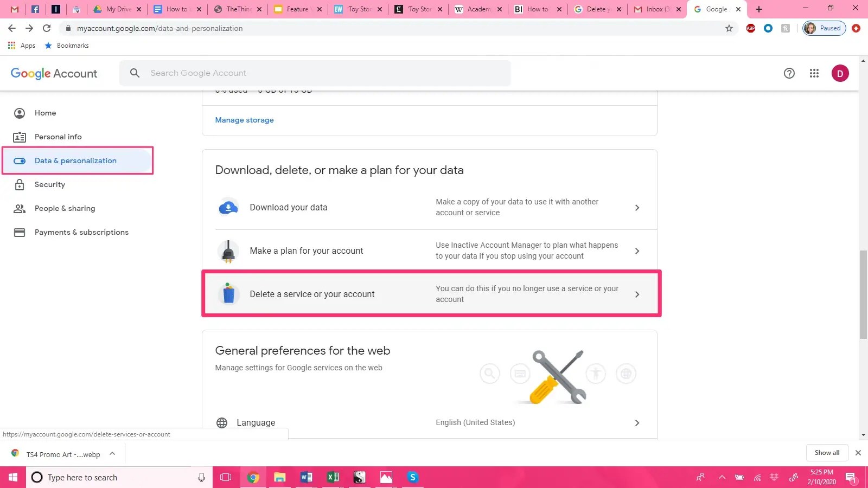868x488 pixels.
Task: Open the taskbar clock and date
Action: [821, 477]
